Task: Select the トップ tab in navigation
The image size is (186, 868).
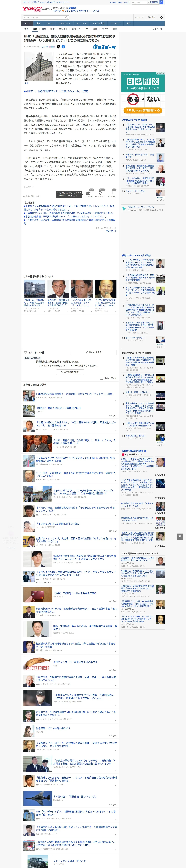Action: point(27,24)
